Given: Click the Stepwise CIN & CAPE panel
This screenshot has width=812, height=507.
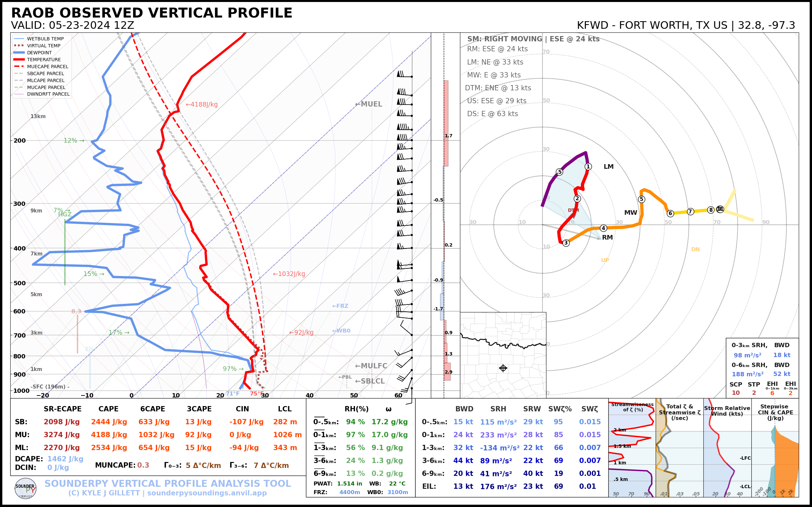Looking at the screenshot, I should point(775,448).
